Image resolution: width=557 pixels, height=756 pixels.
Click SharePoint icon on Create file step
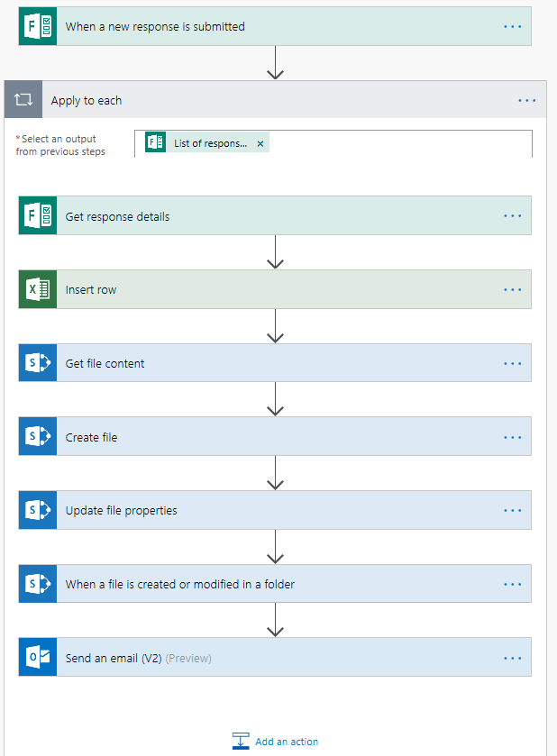38,437
